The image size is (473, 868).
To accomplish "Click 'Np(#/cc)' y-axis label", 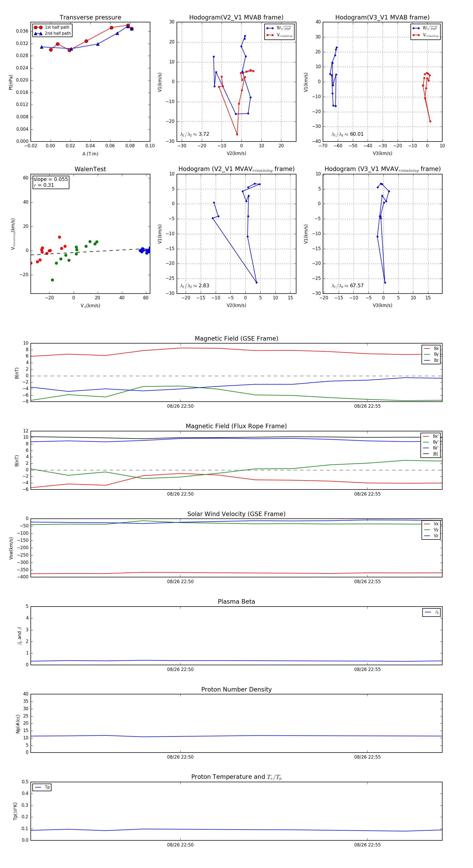I will (18, 724).
